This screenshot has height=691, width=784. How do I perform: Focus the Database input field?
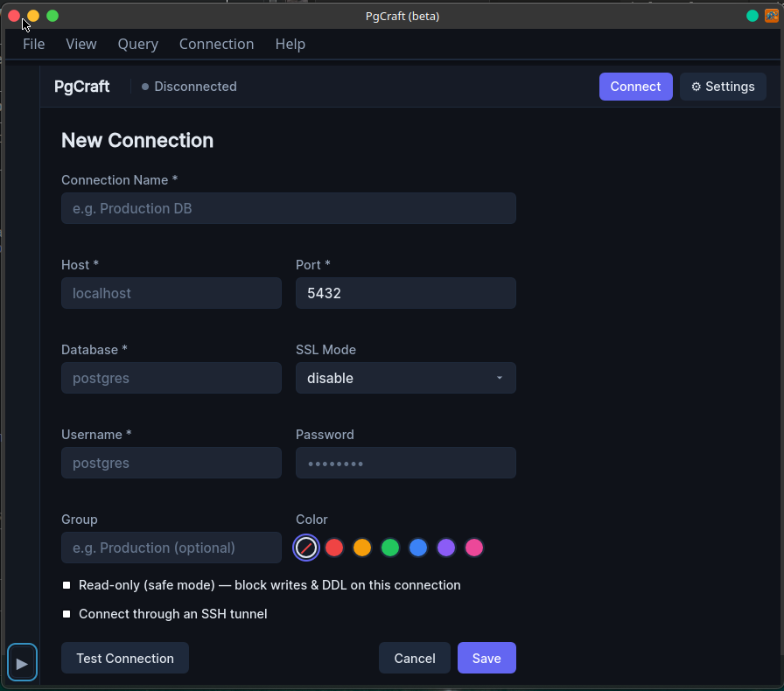click(x=171, y=378)
